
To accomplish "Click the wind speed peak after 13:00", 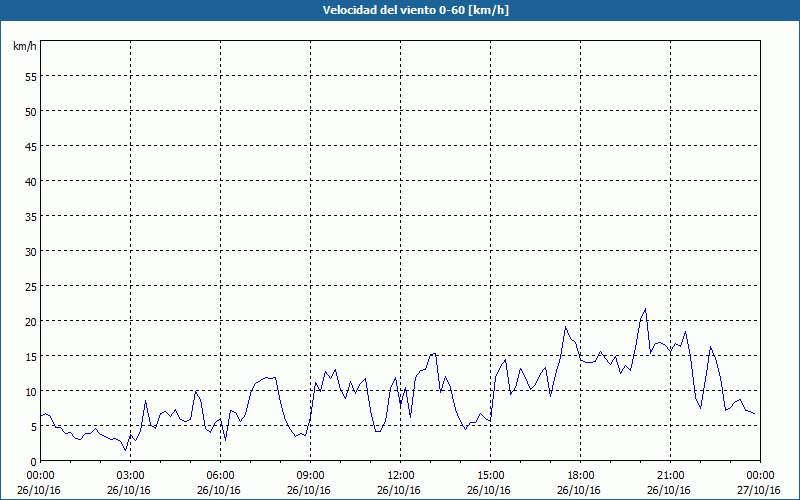I will point(434,353).
